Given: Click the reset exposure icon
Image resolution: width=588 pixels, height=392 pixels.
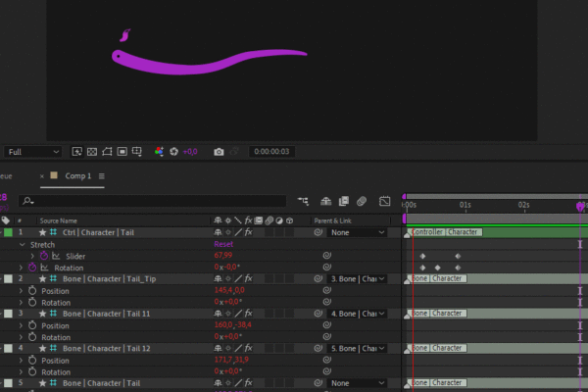Looking at the screenshot, I should coord(173,152).
